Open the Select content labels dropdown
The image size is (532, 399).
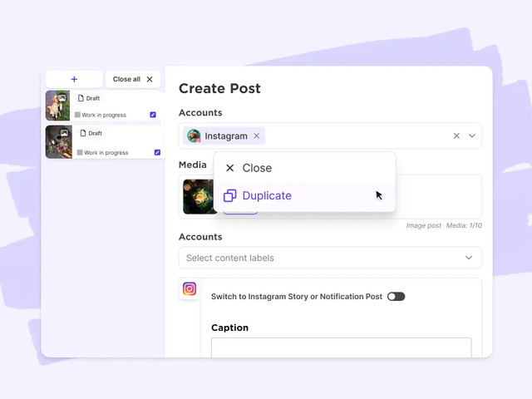click(330, 258)
